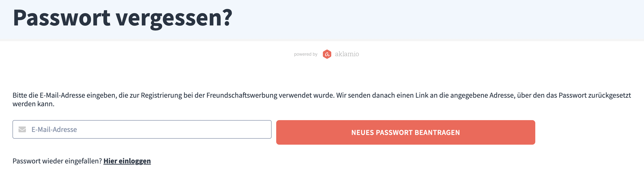Viewport: 644px width, 181px height.
Task: Click 'Neues Passwort beantragen' button
Action: point(406,132)
